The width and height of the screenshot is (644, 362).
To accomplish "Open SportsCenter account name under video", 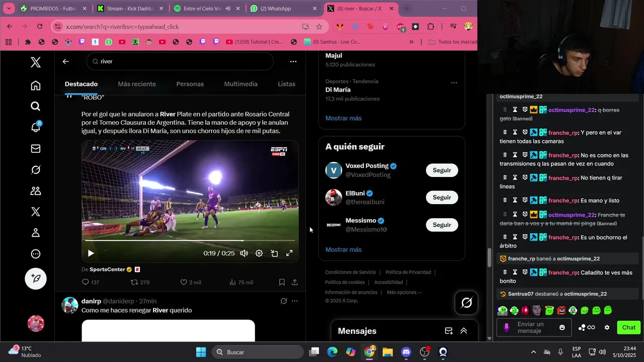I will click(107, 269).
